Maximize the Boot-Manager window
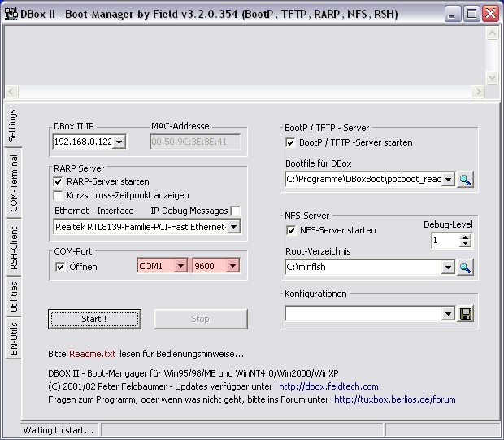Image resolution: width=504 pixels, height=440 pixels. click(471, 14)
